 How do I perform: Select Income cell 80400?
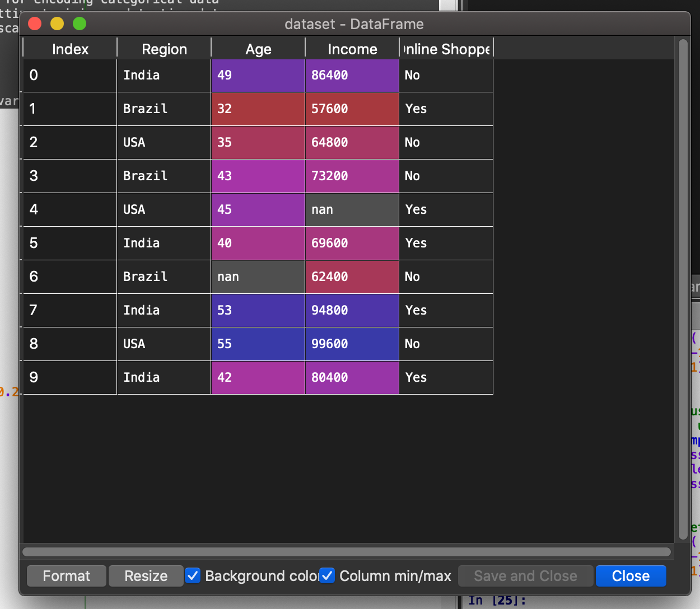(x=352, y=378)
